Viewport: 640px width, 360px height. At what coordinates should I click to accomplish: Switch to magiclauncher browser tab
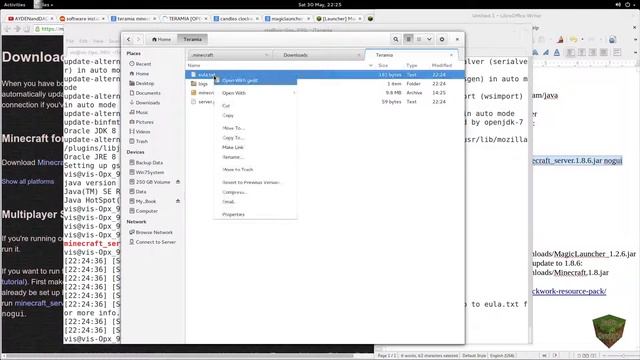[288, 18]
